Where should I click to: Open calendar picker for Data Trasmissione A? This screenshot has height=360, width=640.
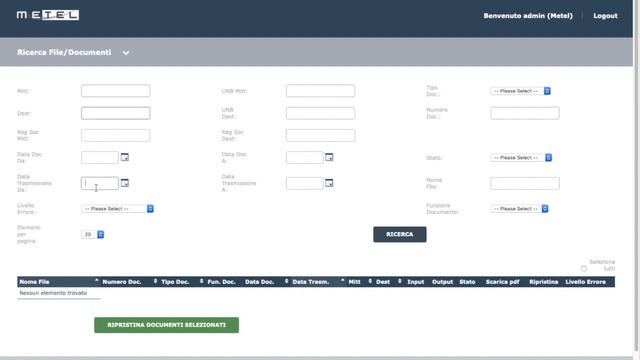tap(329, 183)
